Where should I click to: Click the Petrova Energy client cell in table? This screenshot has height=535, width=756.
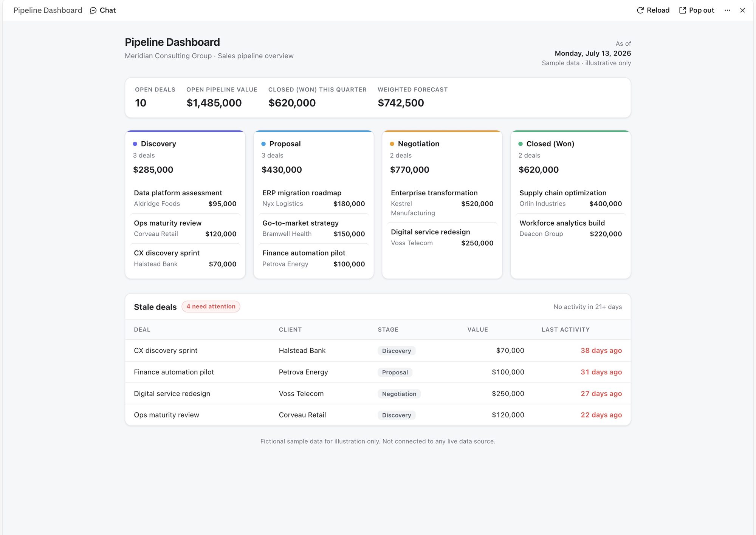pos(304,372)
